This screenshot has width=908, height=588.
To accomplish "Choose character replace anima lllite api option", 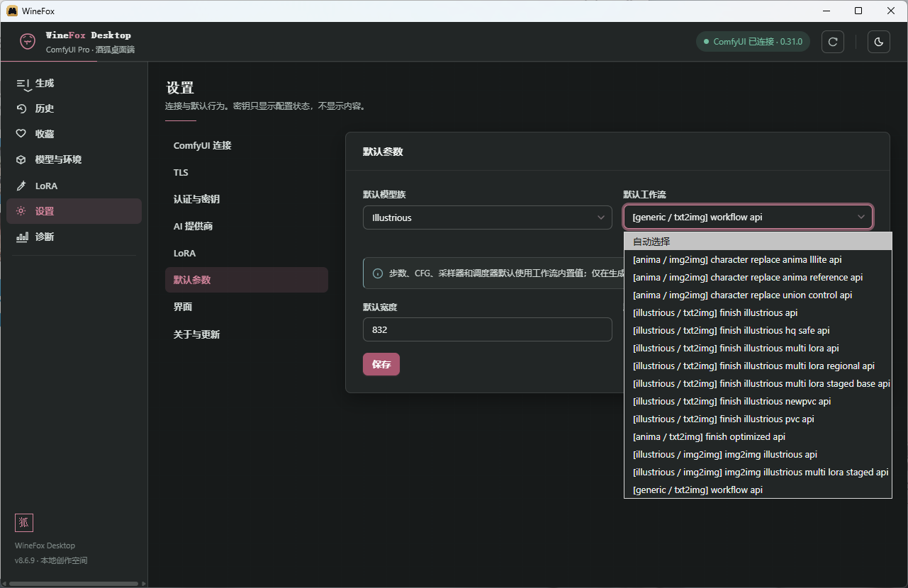I will 758,259.
